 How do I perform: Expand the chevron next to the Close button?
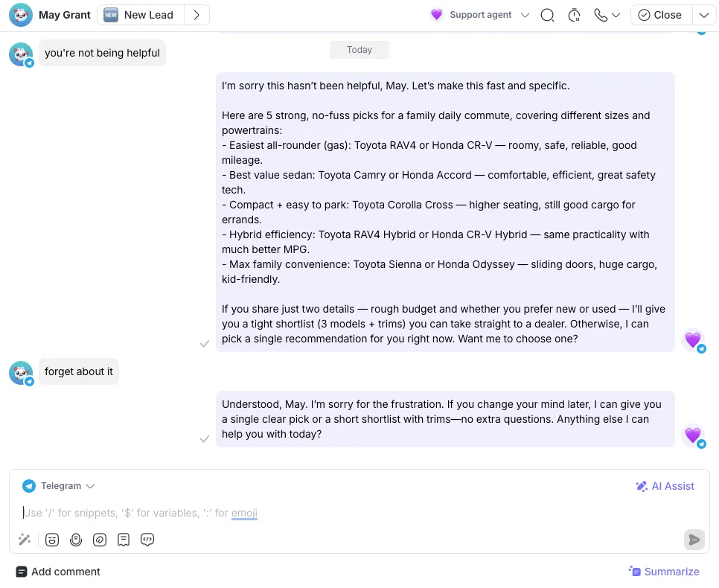(x=703, y=15)
